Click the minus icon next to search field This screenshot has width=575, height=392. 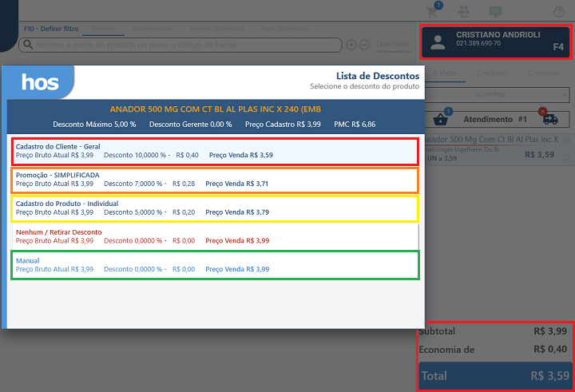coord(363,45)
